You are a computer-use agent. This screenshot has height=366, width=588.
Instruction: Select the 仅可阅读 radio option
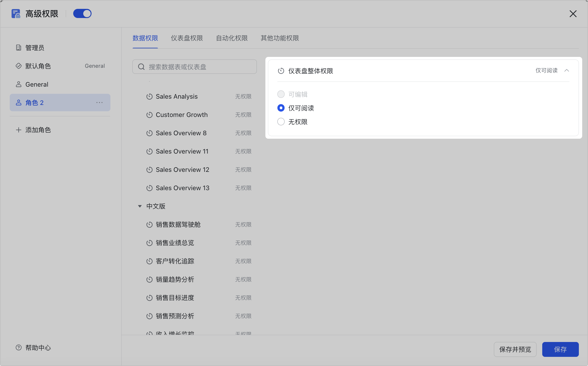[281, 108]
